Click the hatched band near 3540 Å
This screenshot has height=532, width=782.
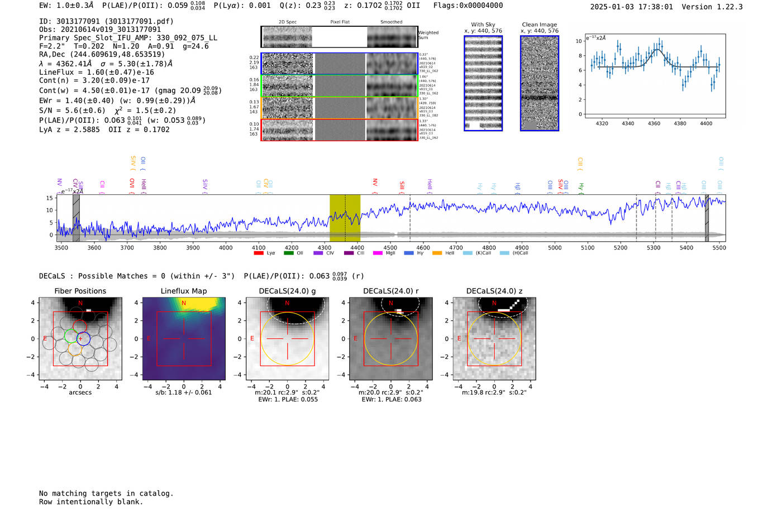(76, 218)
